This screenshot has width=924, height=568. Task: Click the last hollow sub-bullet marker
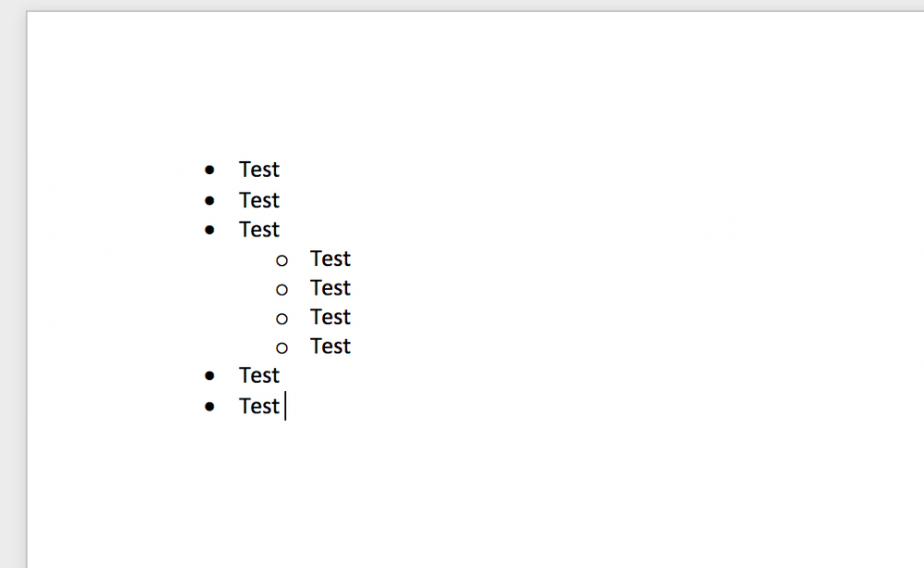[x=282, y=347]
